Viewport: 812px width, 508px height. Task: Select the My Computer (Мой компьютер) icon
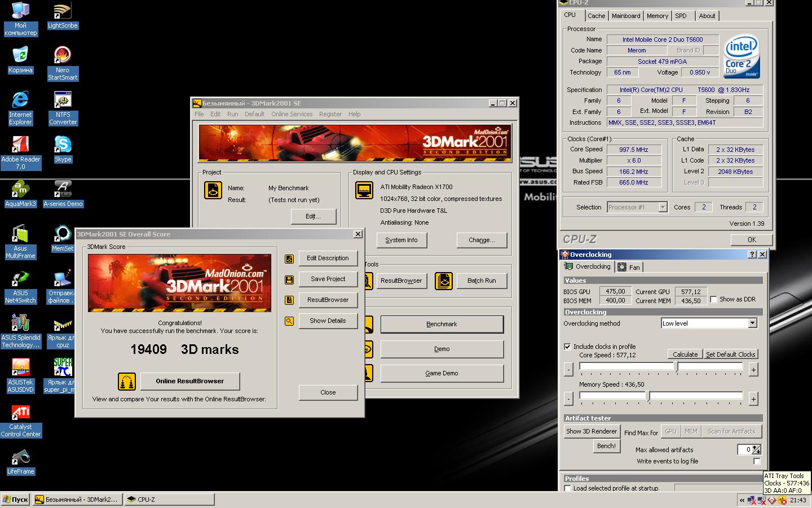click(20, 19)
